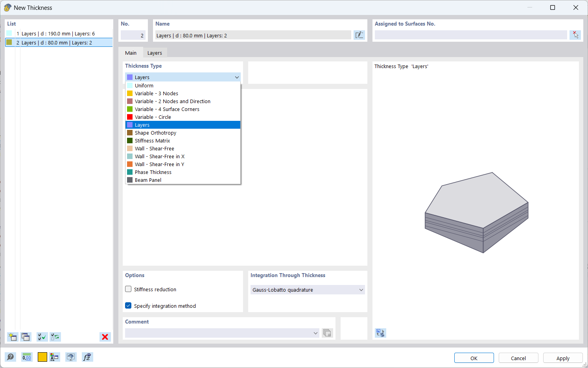Disable the assigned surfaces selection pointer

coord(575,35)
